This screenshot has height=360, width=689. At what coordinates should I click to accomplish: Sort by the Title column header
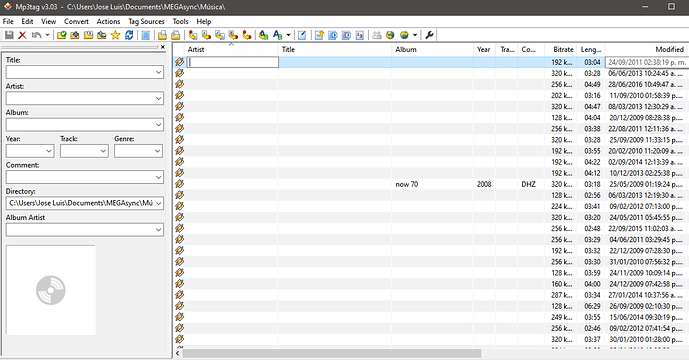click(x=334, y=49)
